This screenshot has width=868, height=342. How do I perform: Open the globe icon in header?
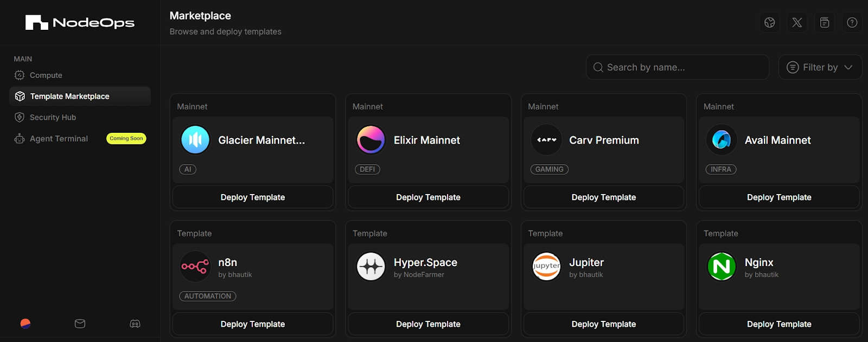769,22
